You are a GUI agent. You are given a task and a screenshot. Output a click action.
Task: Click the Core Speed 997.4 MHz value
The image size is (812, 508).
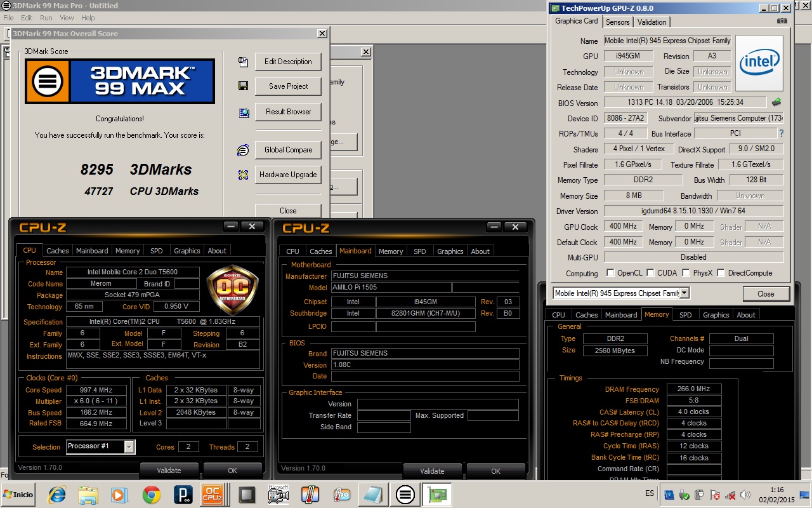[x=96, y=391]
